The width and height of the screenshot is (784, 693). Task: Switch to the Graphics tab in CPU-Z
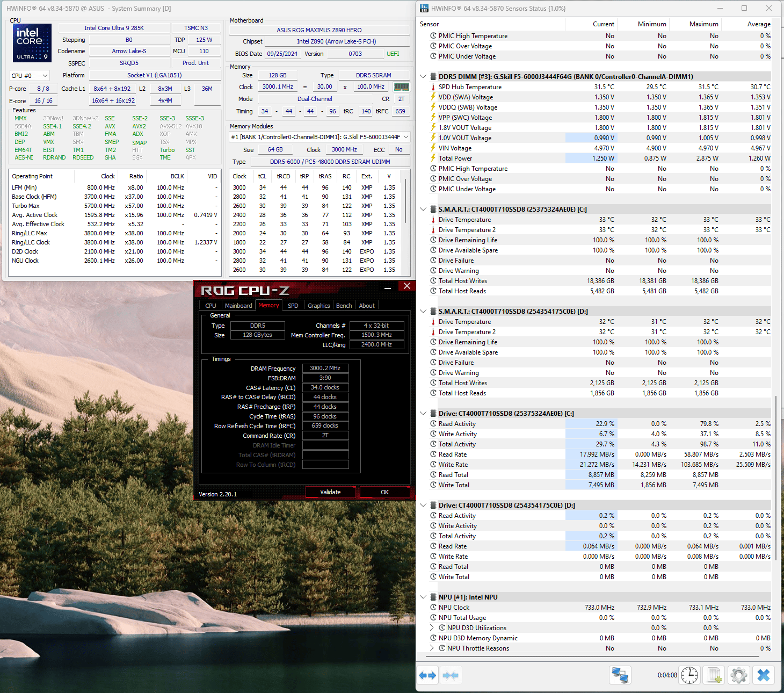click(319, 306)
